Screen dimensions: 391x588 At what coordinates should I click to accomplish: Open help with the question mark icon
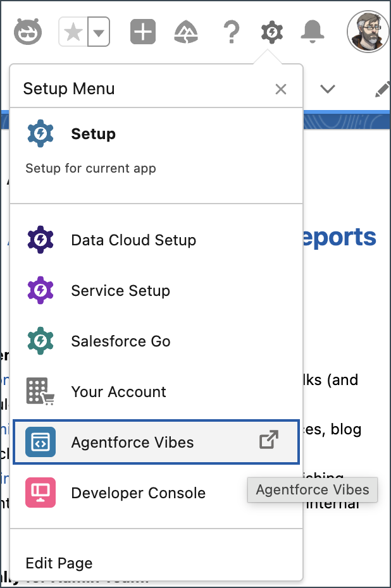[231, 32]
